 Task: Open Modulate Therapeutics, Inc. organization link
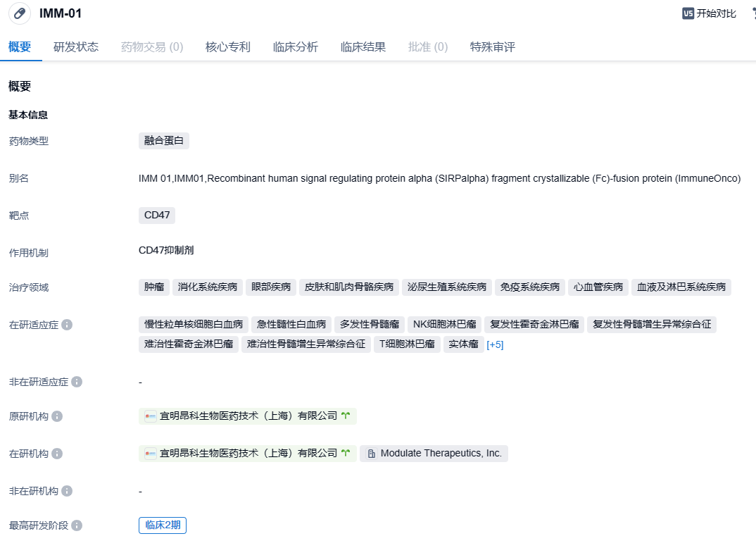tap(441, 454)
